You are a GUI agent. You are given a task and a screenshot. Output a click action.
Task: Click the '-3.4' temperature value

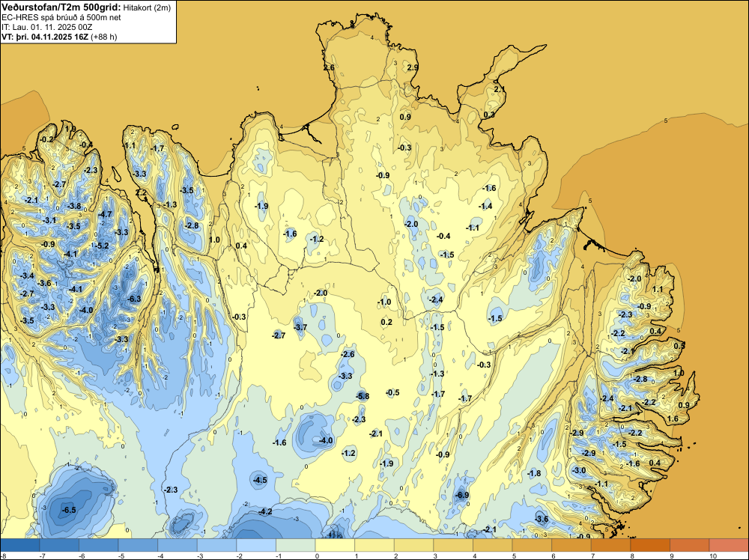27,276
